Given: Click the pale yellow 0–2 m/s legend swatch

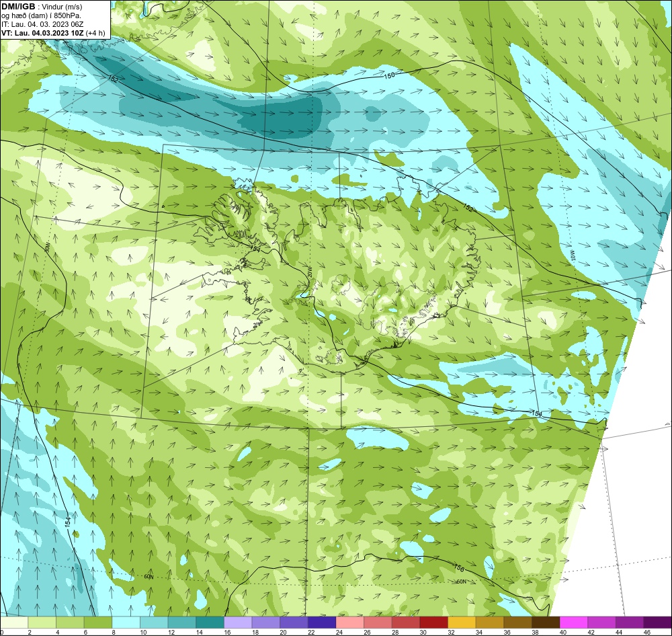Looking at the screenshot, I should click(14, 622).
